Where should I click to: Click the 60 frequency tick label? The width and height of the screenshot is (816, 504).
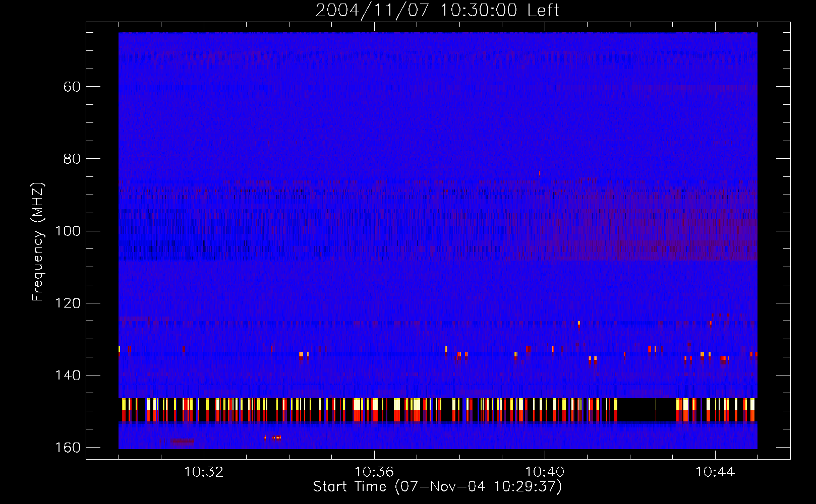click(x=72, y=87)
